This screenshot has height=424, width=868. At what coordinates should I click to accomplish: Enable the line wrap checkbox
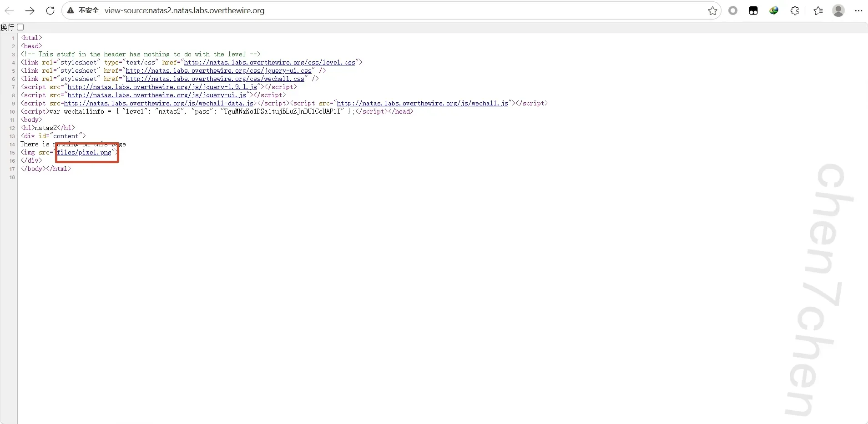[x=20, y=27]
